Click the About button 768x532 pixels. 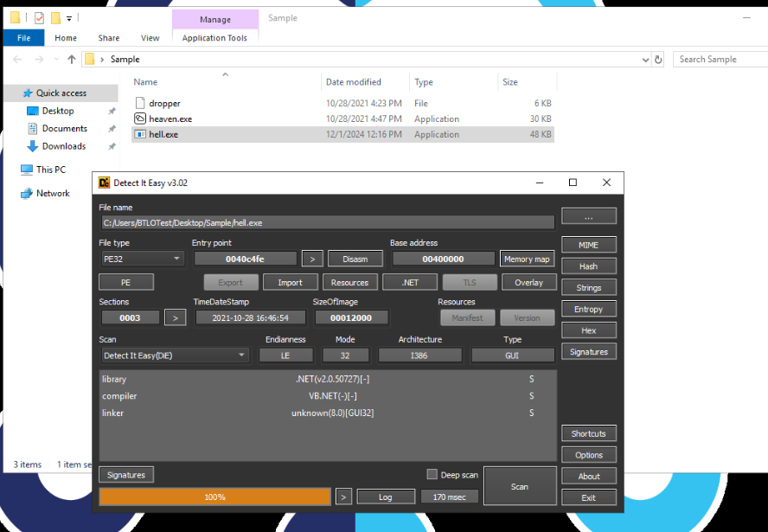pos(589,476)
